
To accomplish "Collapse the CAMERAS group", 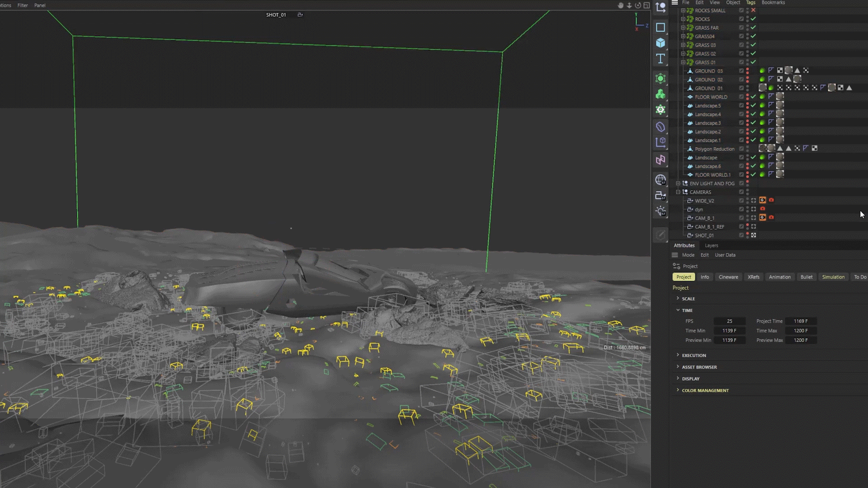I will [x=678, y=192].
